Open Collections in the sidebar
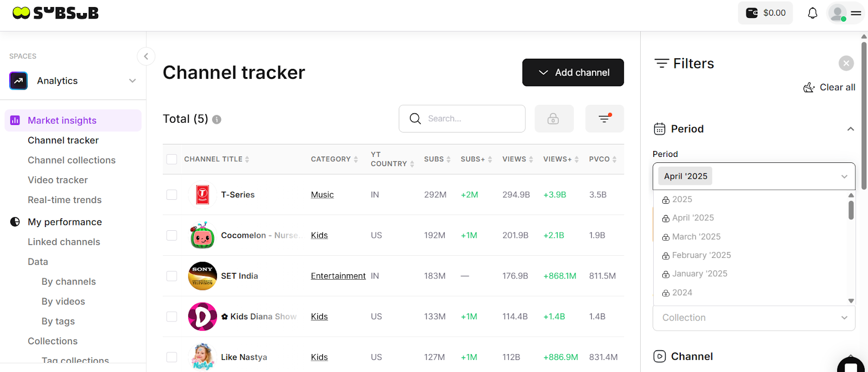Image resolution: width=868 pixels, height=372 pixels. (53, 341)
